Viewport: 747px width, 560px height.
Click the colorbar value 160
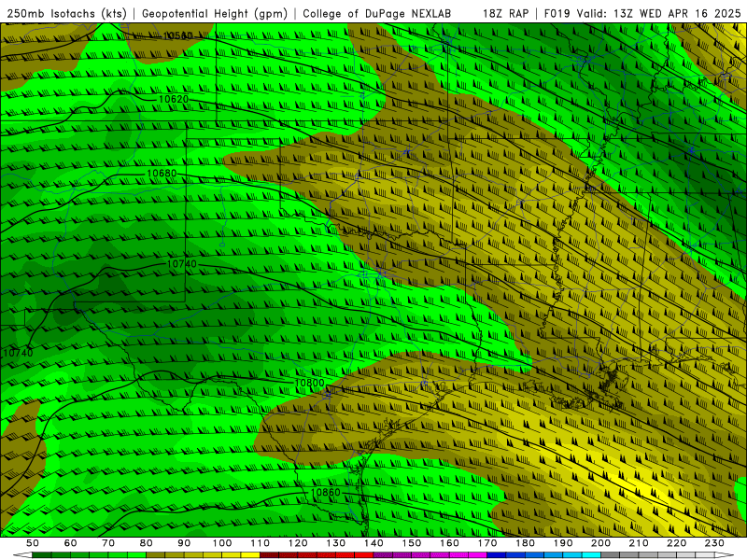tap(449, 543)
